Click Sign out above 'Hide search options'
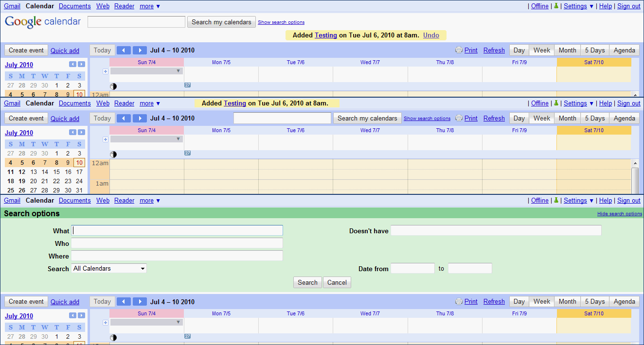This screenshot has height=345, width=644. coord(629,200)
